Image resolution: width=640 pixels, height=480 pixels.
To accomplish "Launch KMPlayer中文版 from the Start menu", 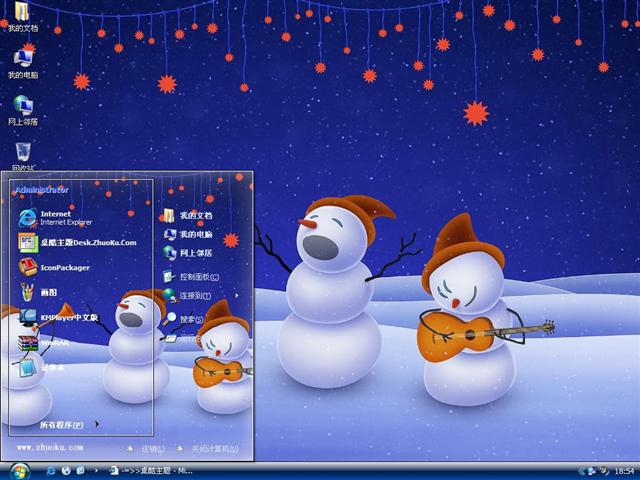I will click(x=58, y=317).
